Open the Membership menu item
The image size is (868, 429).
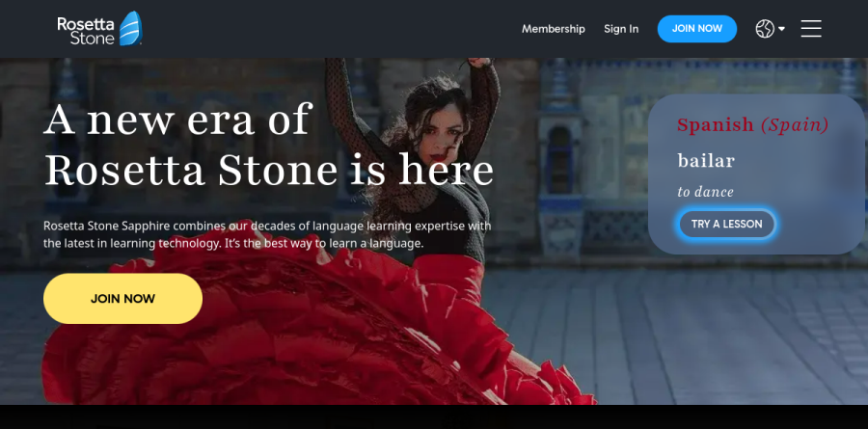coord(553,29)
